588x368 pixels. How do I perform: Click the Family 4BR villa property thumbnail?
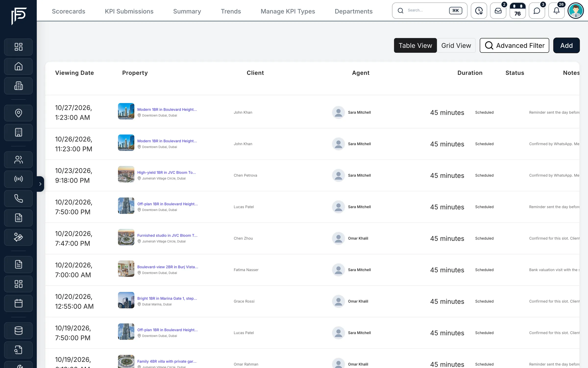point(126,361)
